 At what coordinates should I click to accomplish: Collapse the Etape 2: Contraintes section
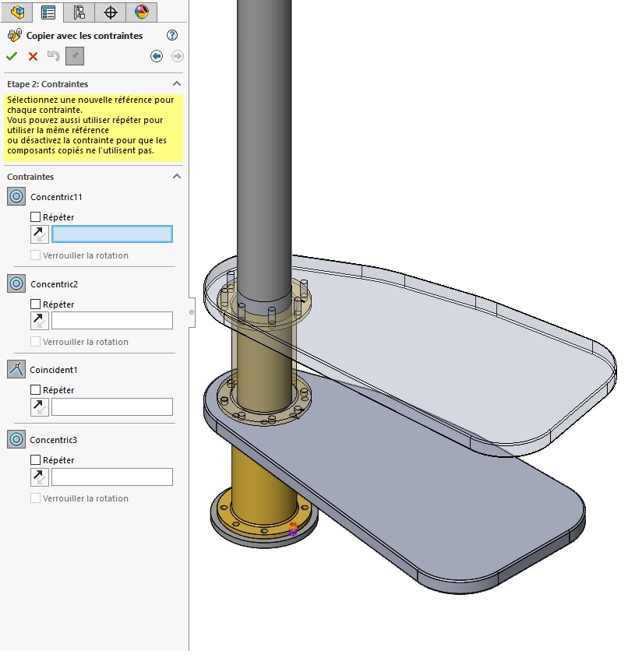(177, 83)
